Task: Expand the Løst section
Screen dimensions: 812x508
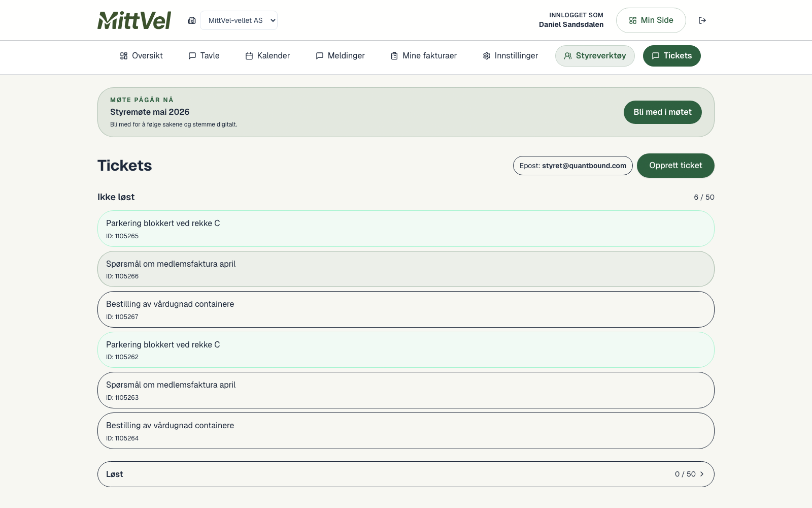Action: point(406,474)
